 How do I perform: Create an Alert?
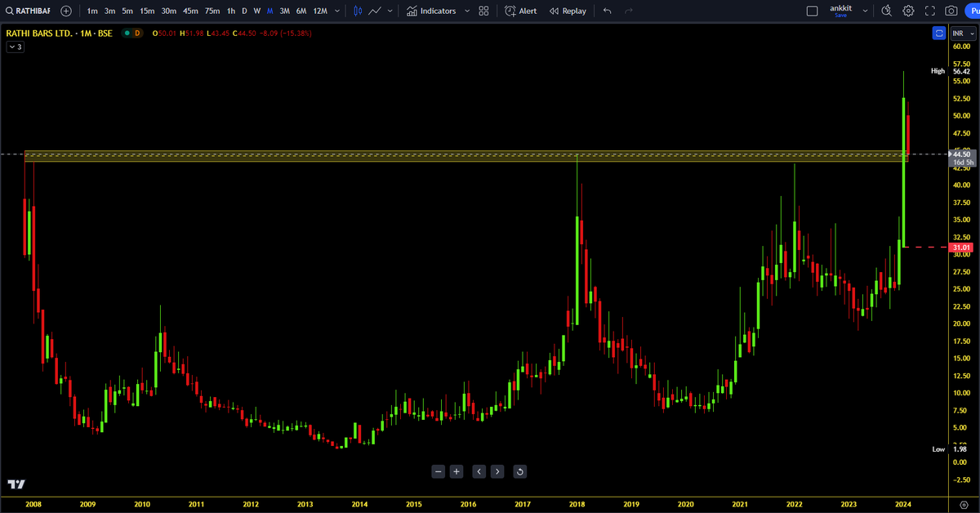[x=521, y=11]
